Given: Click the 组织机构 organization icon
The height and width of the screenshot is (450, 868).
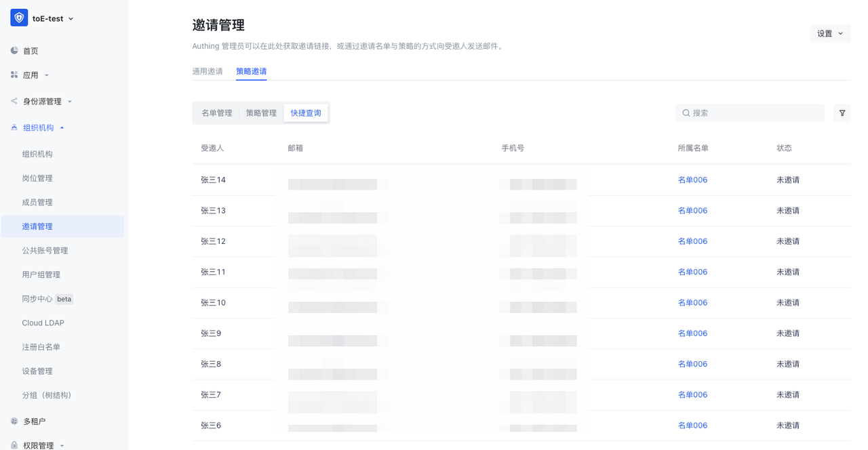Looking at the screenshot, I should pos(14,127).
